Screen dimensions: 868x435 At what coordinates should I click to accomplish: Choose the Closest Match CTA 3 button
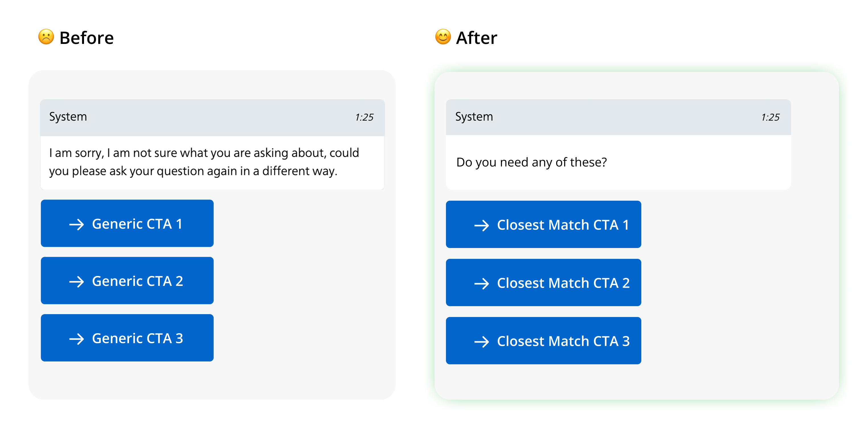click(x=543, y=341)
